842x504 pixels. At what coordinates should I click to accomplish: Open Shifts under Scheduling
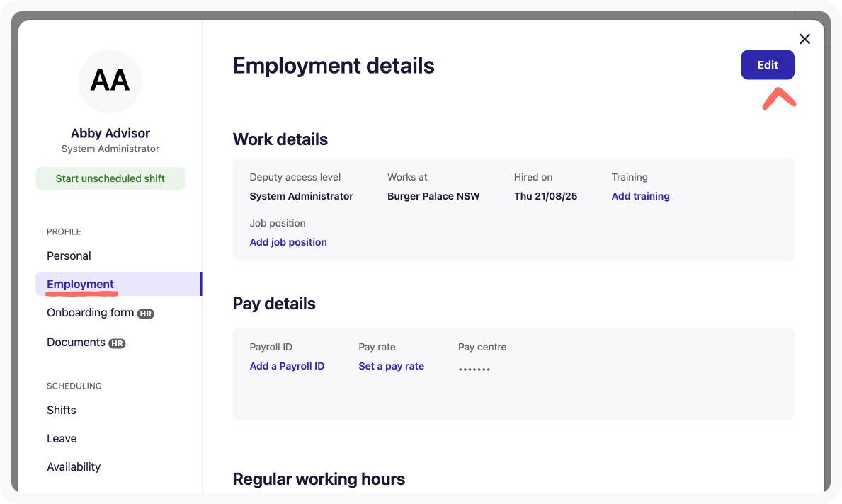(x=62, y=410)
